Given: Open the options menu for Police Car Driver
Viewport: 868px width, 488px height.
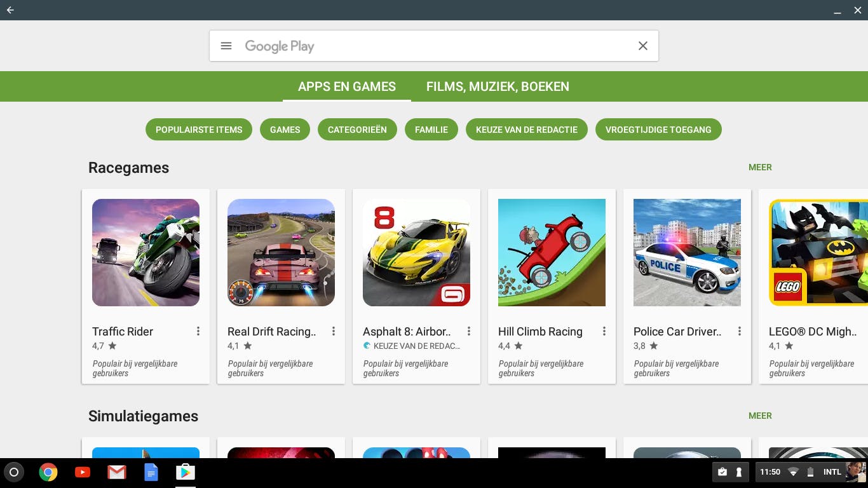Looking at the screenshot, I should [x=740, y=331].
